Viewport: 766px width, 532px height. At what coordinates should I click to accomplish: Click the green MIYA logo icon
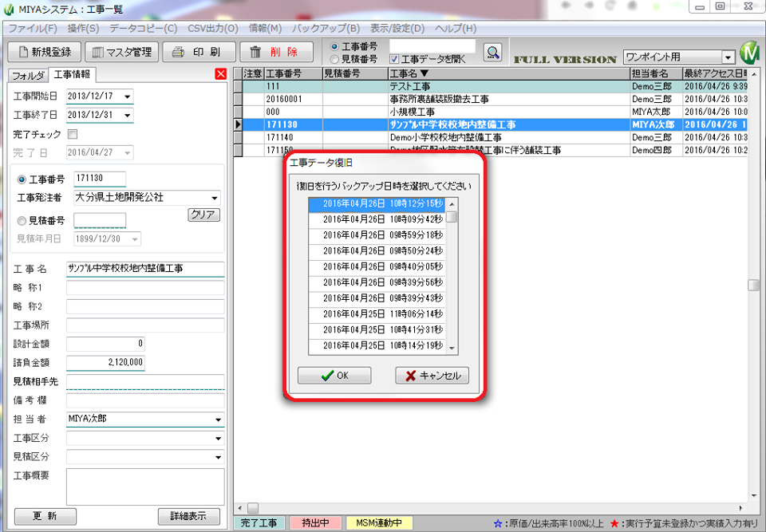tap(749, 53)
